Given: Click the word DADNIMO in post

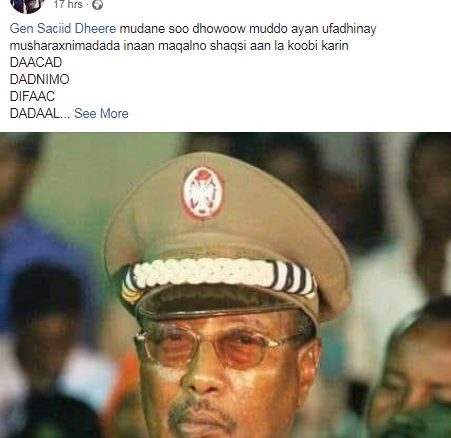Looking at the screenshot, I should point(40,79).
